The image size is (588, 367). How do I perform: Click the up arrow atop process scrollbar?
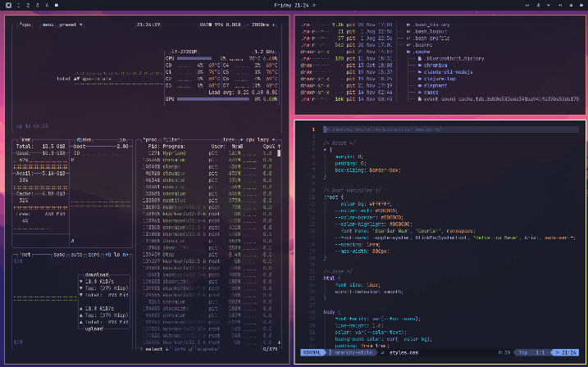(279, 147)
